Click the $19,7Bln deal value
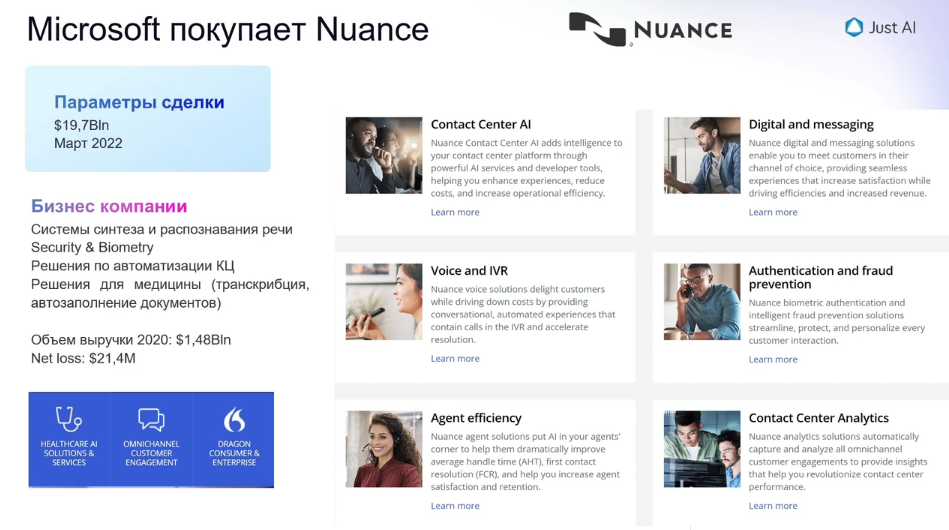This screenshot has width=949, height=530. (x=82, y=125)
